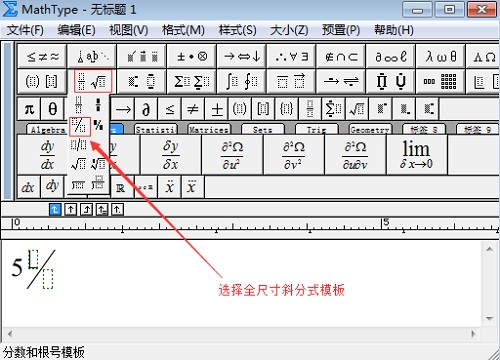
Task: Open the products and set theory templates palette
Action: pyautogui.click(x=391, y=81)
